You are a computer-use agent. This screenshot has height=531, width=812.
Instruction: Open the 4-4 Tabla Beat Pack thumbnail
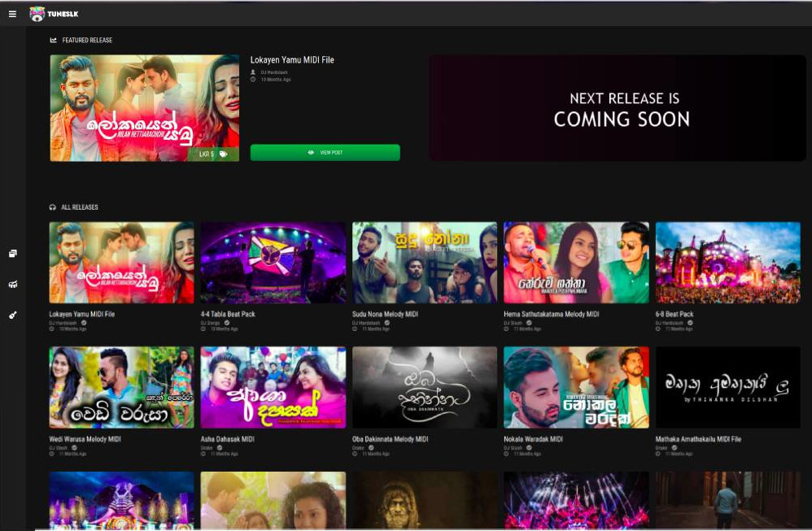tap(273, 263)
